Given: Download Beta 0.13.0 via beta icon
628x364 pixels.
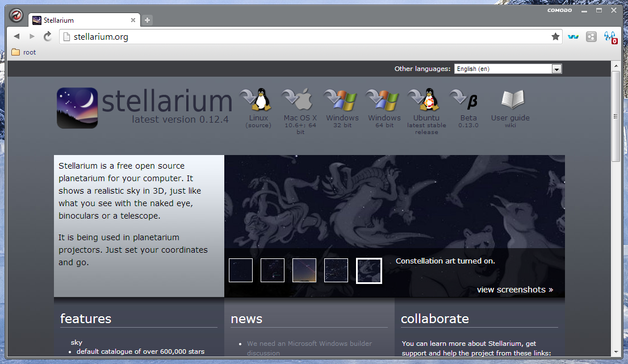Looking at the screenshot, I should pyautogui.click(x=464, y=100).
